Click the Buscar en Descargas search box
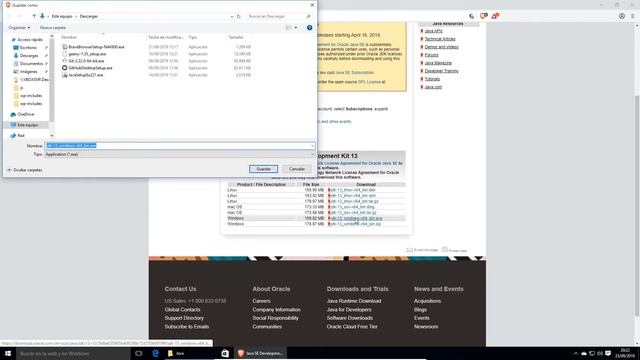 [x=279, y=16]
